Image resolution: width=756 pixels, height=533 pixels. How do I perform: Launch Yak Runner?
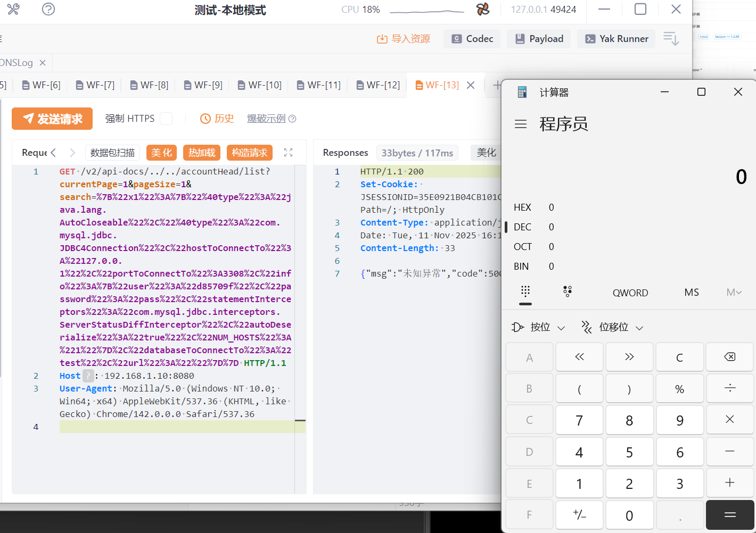616,39
